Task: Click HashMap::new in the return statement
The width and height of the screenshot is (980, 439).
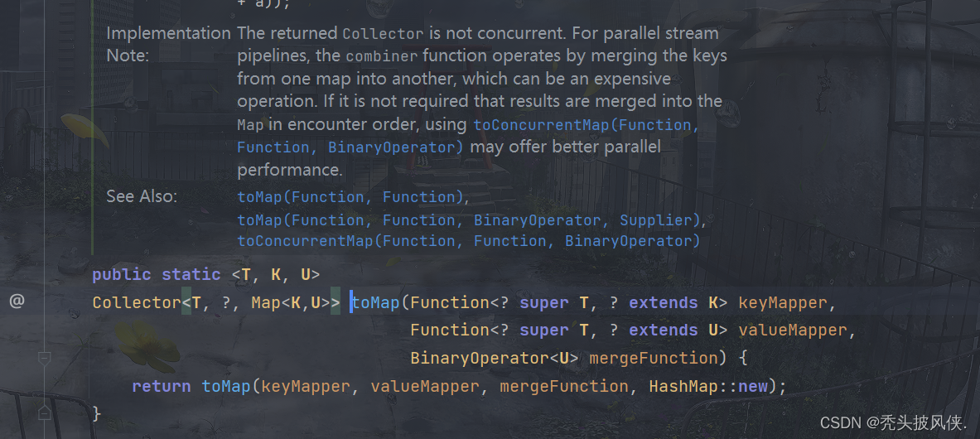Action: [x=708, y=387]
